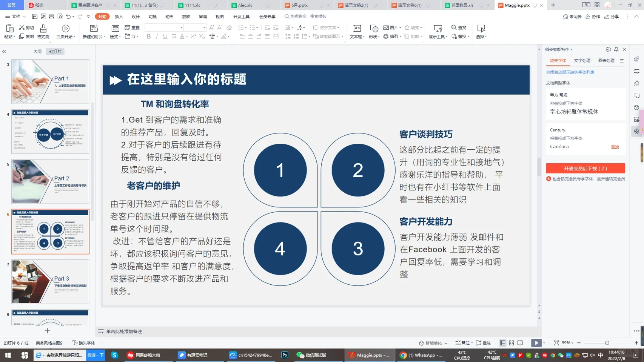644x362 pixels.
Task: Toggle Bold formatting
Action: (x=148, y=37)
